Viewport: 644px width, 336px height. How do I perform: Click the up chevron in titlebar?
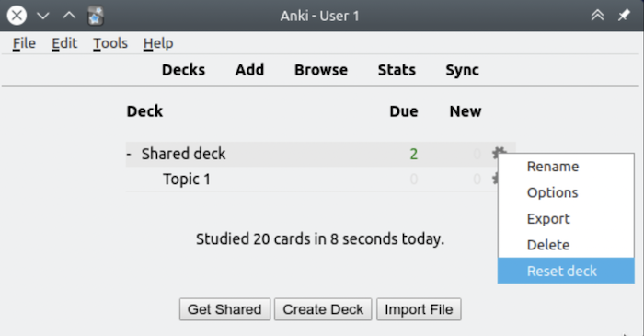69,16
